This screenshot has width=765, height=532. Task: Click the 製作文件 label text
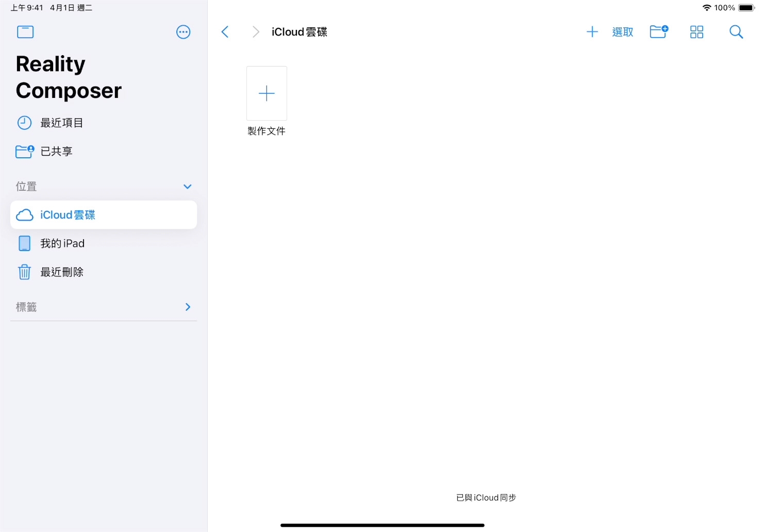click(x=267, y=131)
